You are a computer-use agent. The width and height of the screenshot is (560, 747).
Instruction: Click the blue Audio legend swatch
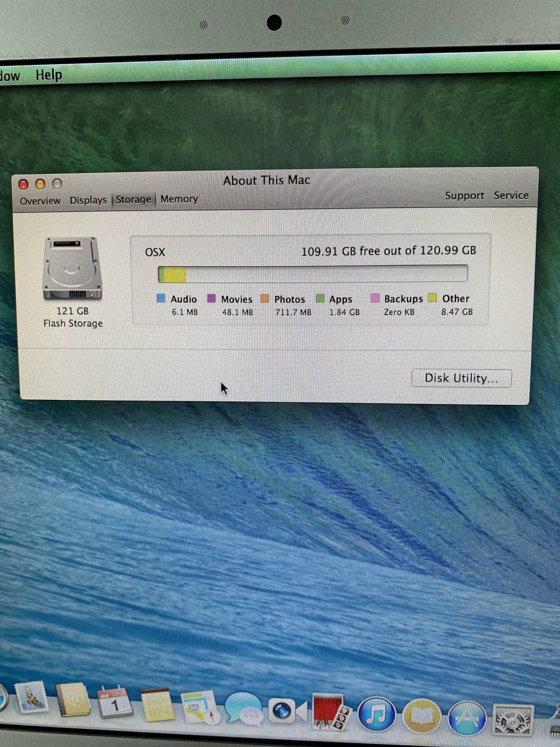click(x=161, y=298)
